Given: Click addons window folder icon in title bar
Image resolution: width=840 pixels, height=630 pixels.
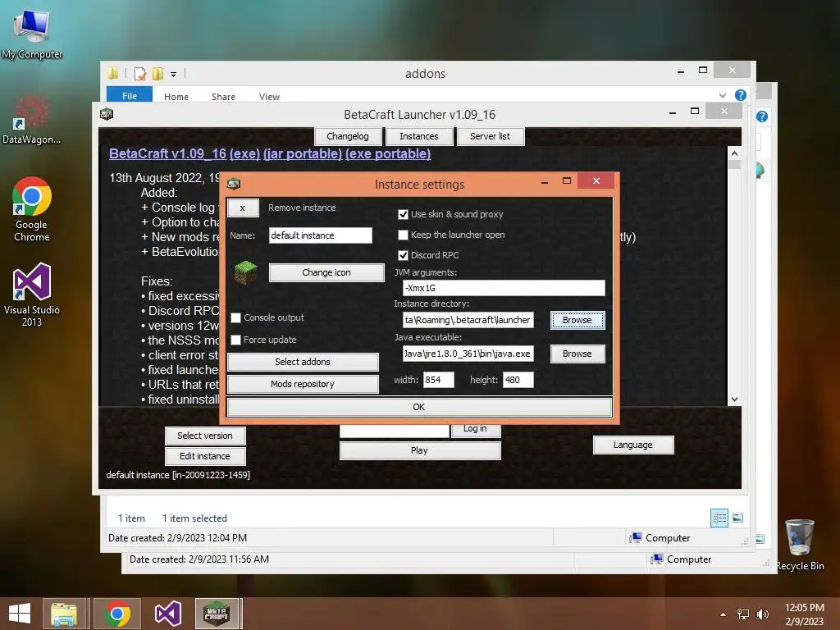Looking at the screenshot, I should (x=112, y=73).
